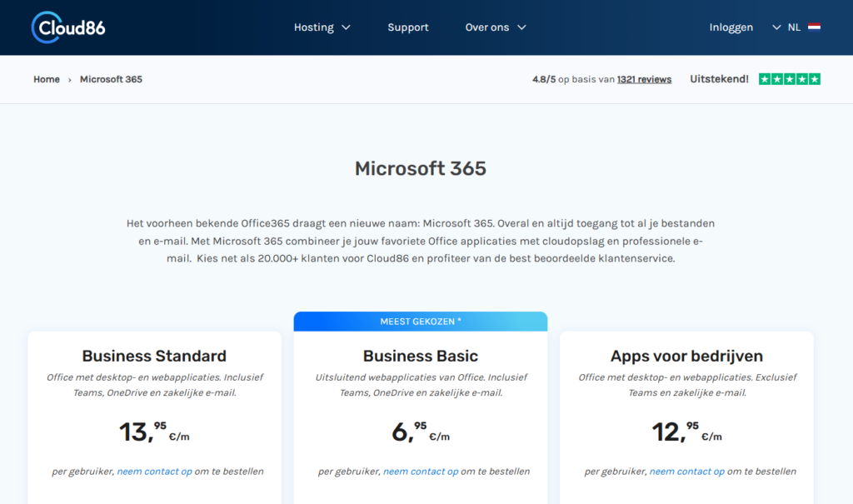Go to Home in breadcrumb
The height and width of the screenshot is (504, 853).
[47, 79]
